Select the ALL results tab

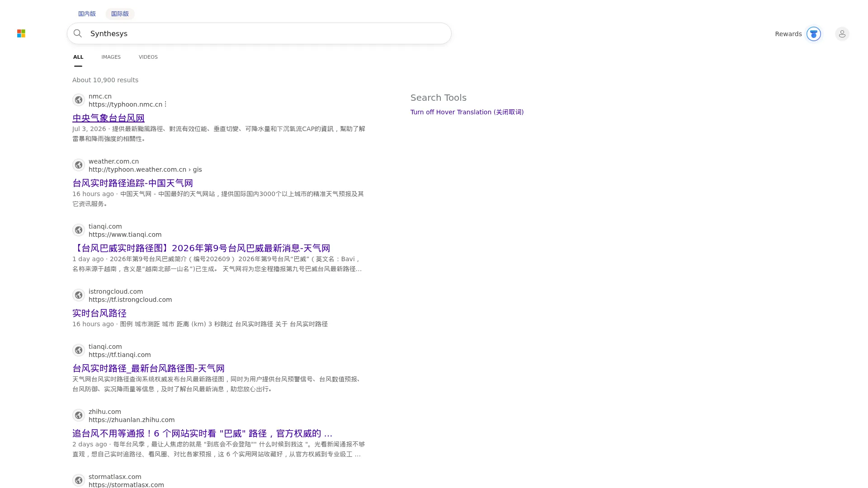[78, 57]
